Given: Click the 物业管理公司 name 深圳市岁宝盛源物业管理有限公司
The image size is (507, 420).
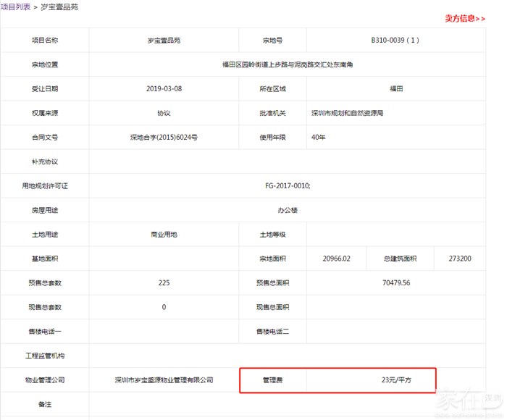Looking at the screenshot, I should click(164, 379).
